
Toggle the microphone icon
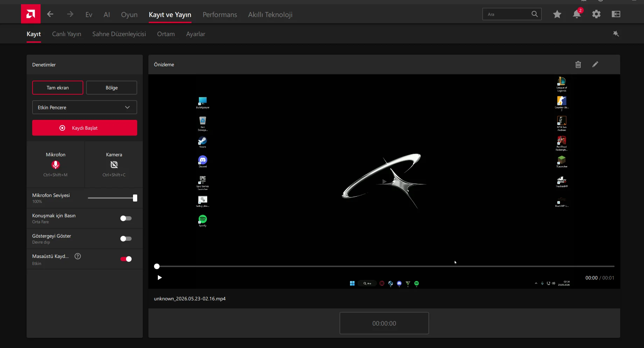coord(56,165)
